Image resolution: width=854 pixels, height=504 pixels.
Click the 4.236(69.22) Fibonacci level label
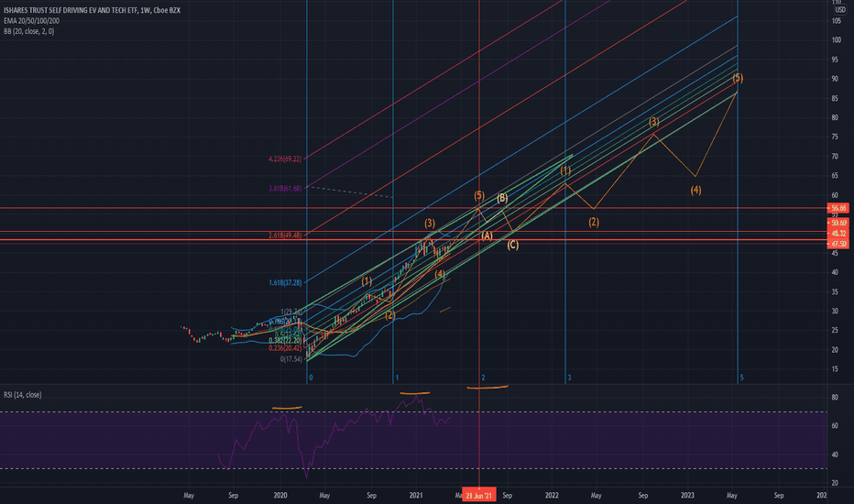285,159
